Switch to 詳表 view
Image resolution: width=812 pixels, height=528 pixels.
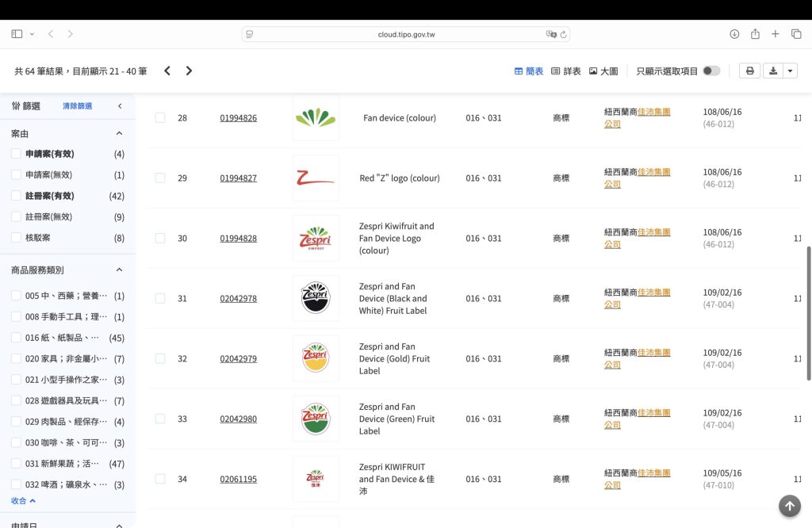pos(566,71)
